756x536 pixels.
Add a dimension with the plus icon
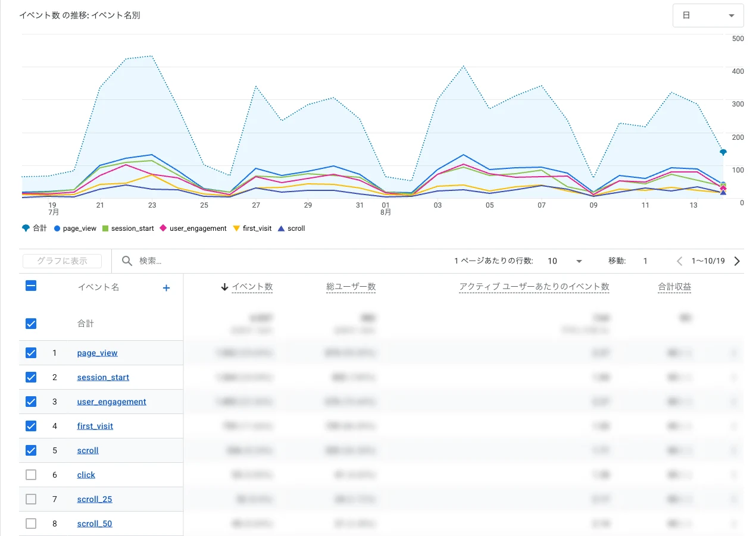click(x=166, y=287)
